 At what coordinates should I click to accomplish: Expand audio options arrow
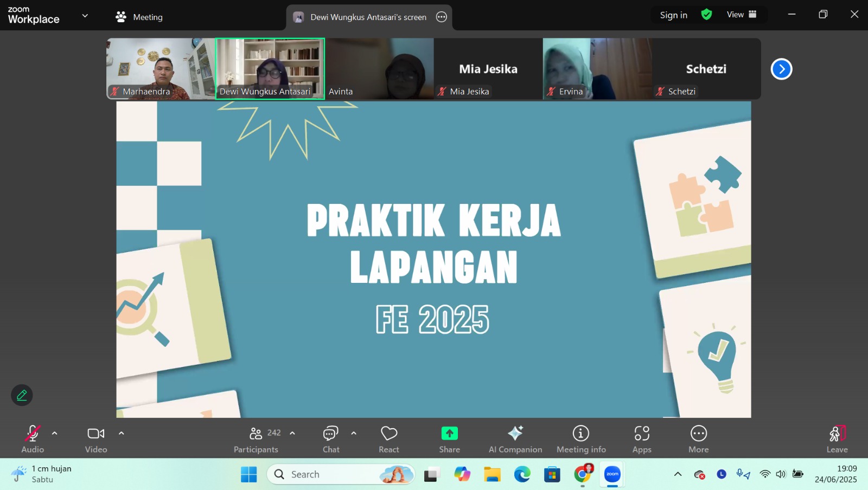[x=54, y=433]
